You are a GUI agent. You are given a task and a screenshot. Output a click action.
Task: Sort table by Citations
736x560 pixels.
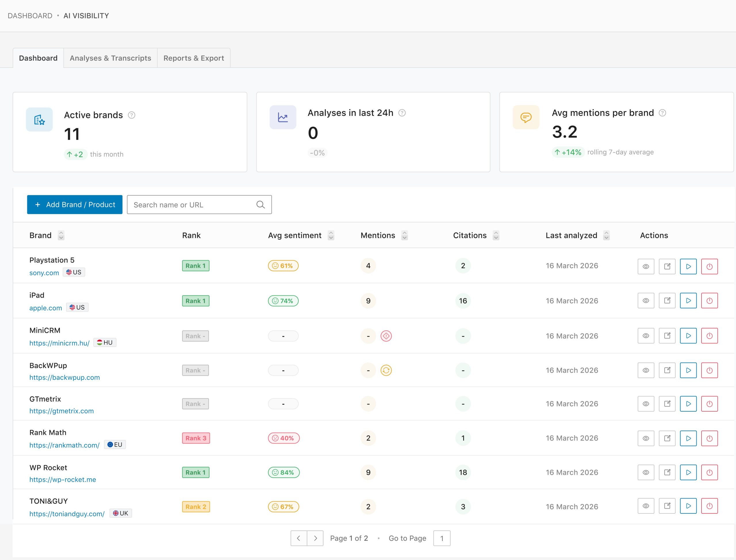pyautogui.click(x=496, y=235)
